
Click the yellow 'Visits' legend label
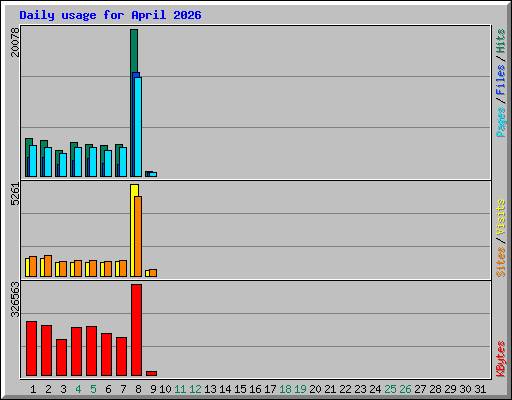pyautogui.click(x=501, y=217)
